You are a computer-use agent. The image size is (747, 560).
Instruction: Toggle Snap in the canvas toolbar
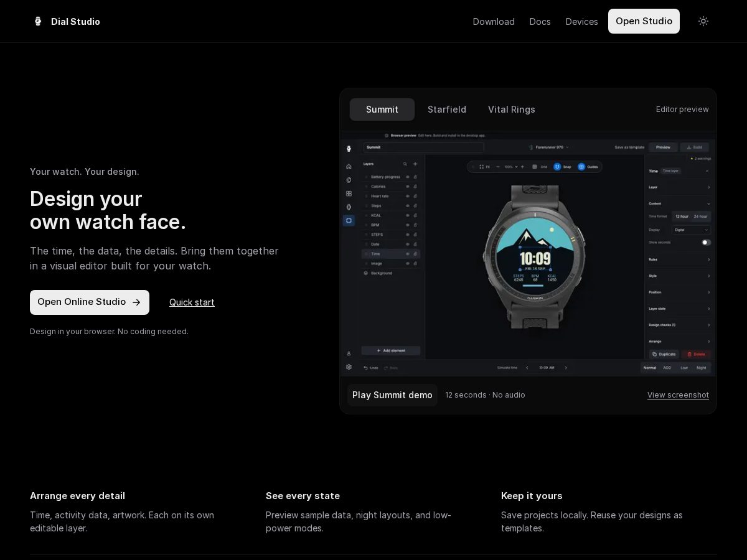[x=562, y=167]
